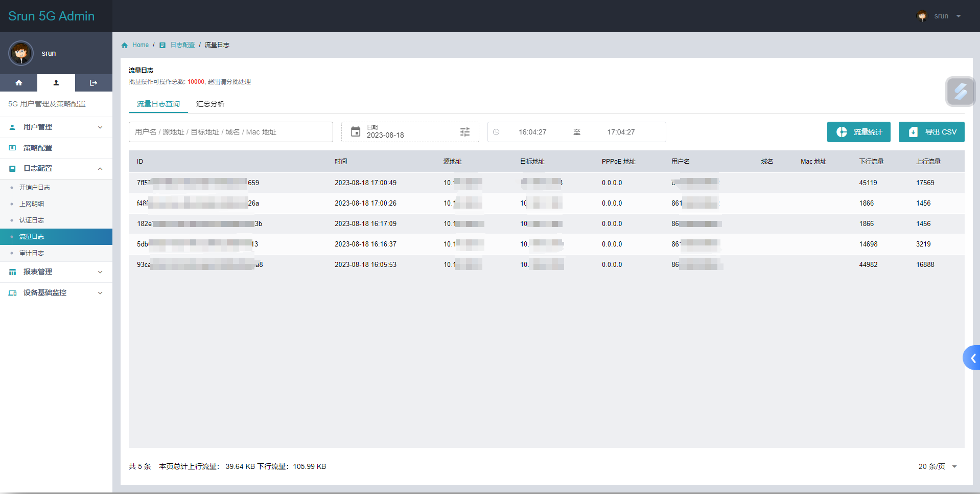Switch to 流量日志查询 tab

pos(158,104)
